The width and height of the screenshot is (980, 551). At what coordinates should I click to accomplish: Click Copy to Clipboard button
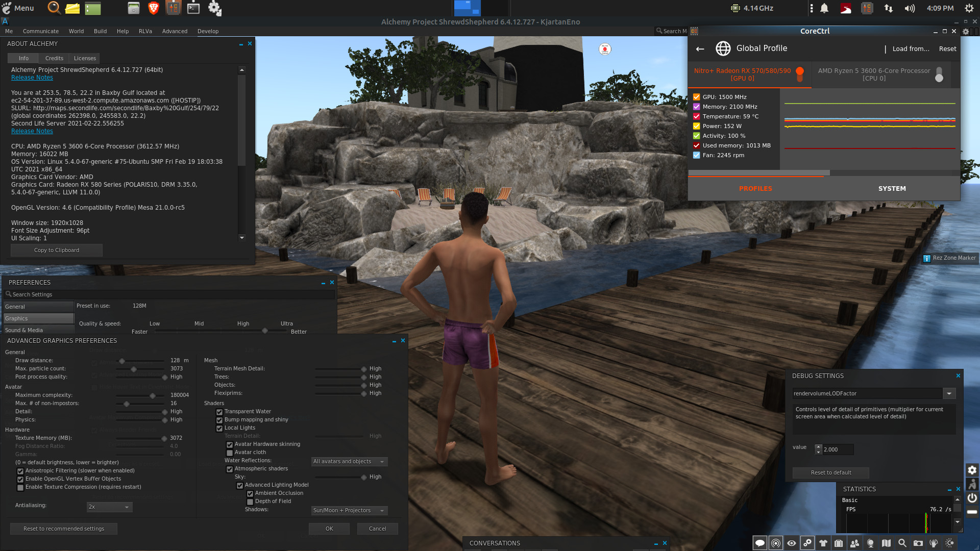point(57,249)
